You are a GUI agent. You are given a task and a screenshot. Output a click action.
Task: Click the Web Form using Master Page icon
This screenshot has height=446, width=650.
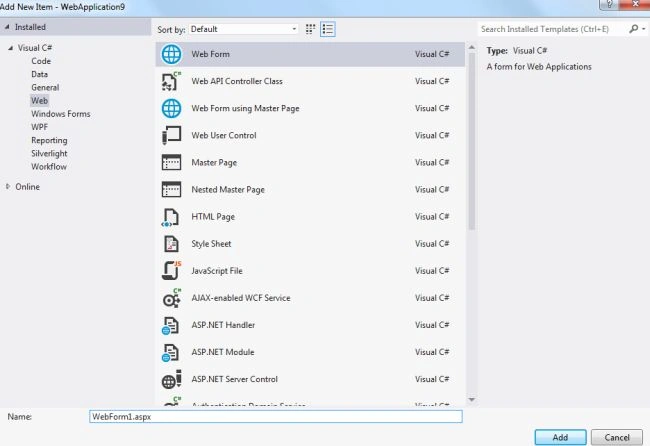pyautogui.click(x=171, y=109)
